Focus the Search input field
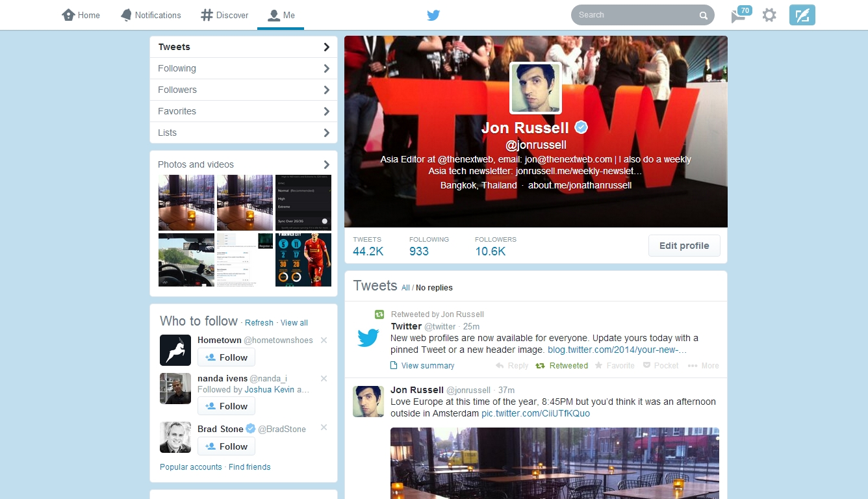Image resolution: width=868 pixels, height=499 pixels. 643,15
